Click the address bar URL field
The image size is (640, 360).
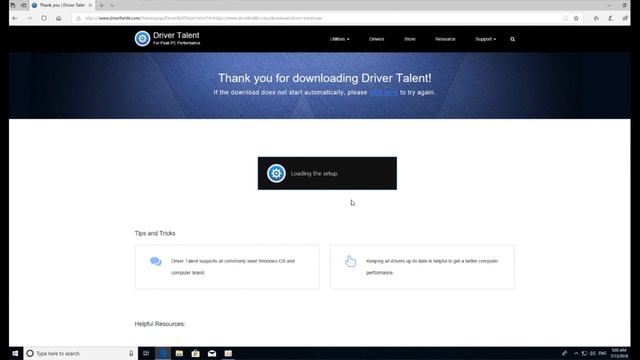pos(318,18)
